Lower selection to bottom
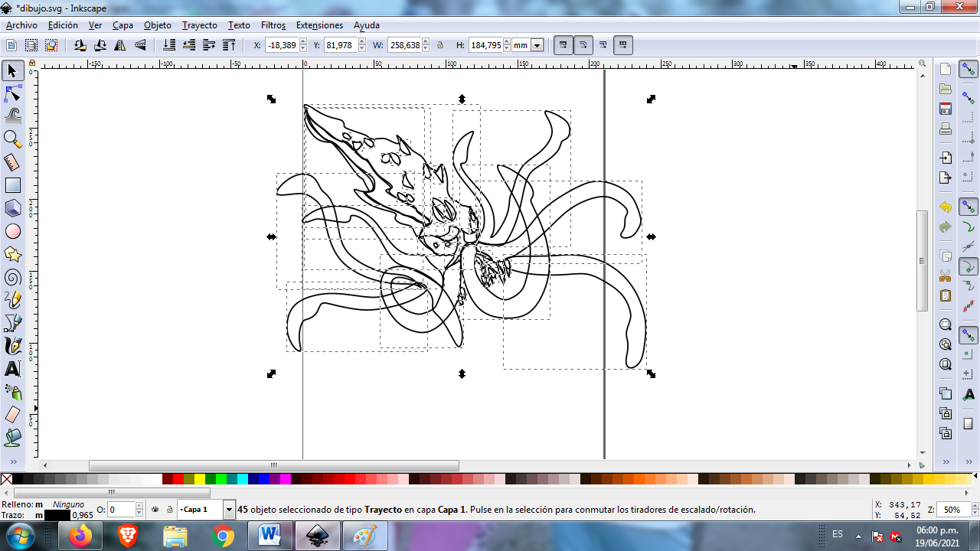980x551 pixels. click(169, 45)
